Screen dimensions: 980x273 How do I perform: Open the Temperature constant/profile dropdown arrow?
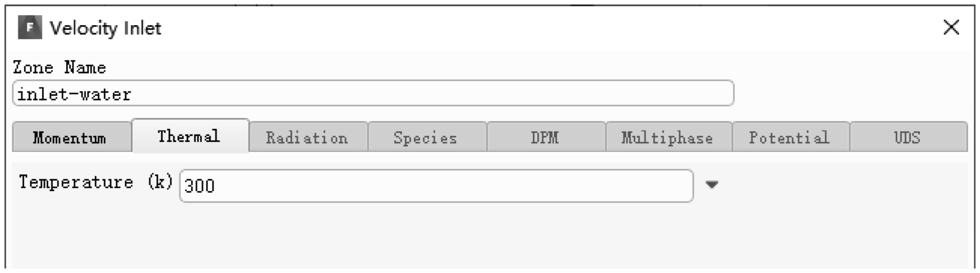click(x=711, y=184)
